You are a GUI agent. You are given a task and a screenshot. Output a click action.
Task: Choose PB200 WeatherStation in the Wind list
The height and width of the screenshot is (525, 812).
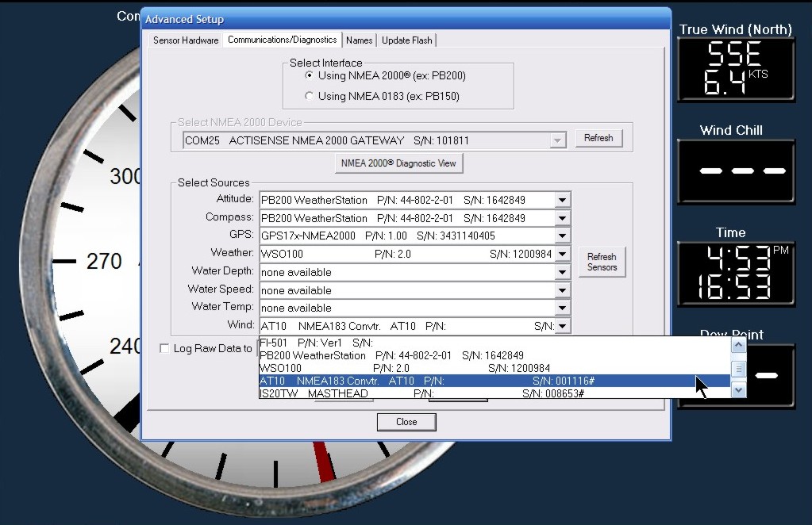tap(495, 356)
